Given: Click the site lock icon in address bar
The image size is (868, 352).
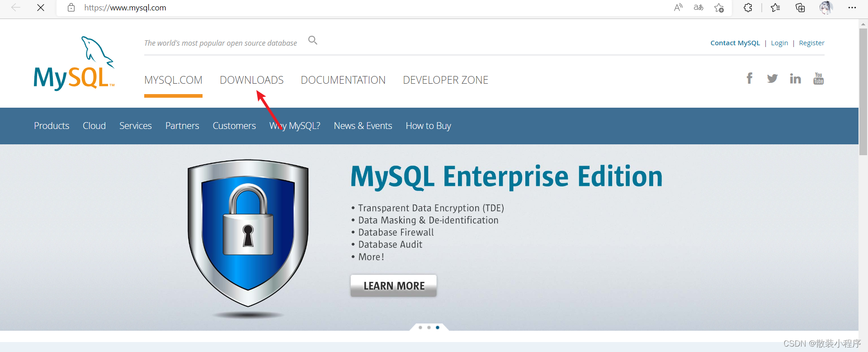Looking at the screenshot, I should coord(71,8).
